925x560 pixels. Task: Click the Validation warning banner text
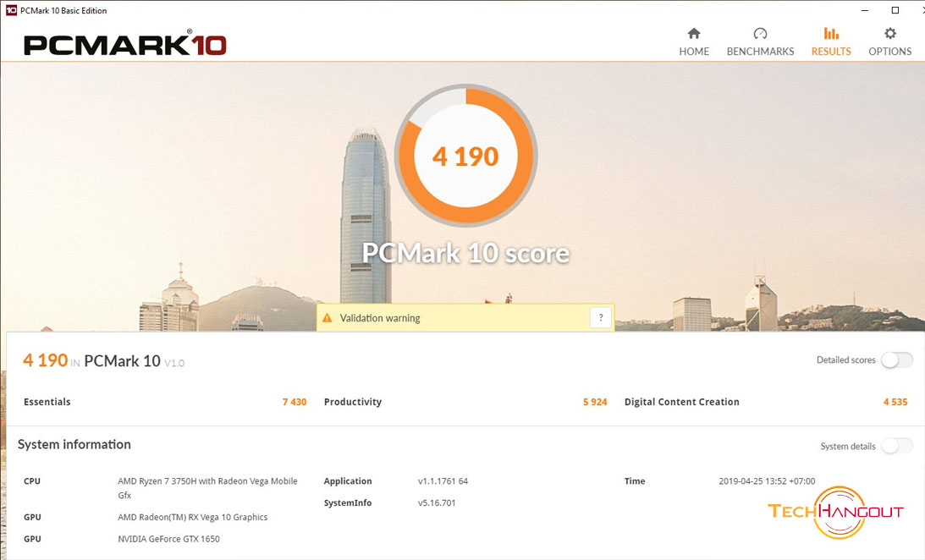pos(380,318)
